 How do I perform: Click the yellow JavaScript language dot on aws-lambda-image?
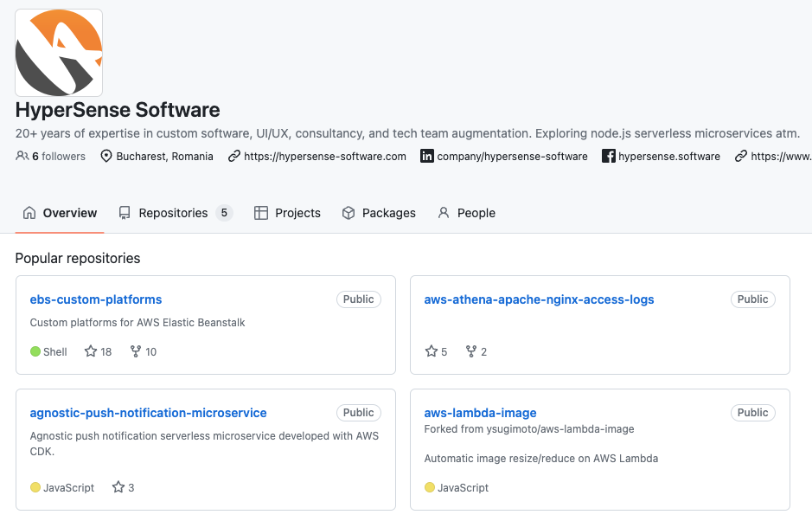click(430, 487)
